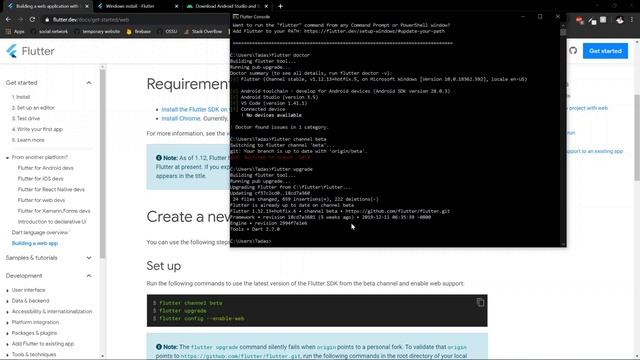Click the padlock site info icon
The width and height of the screenshot is (640, 360).
click(x=47, y=20)
